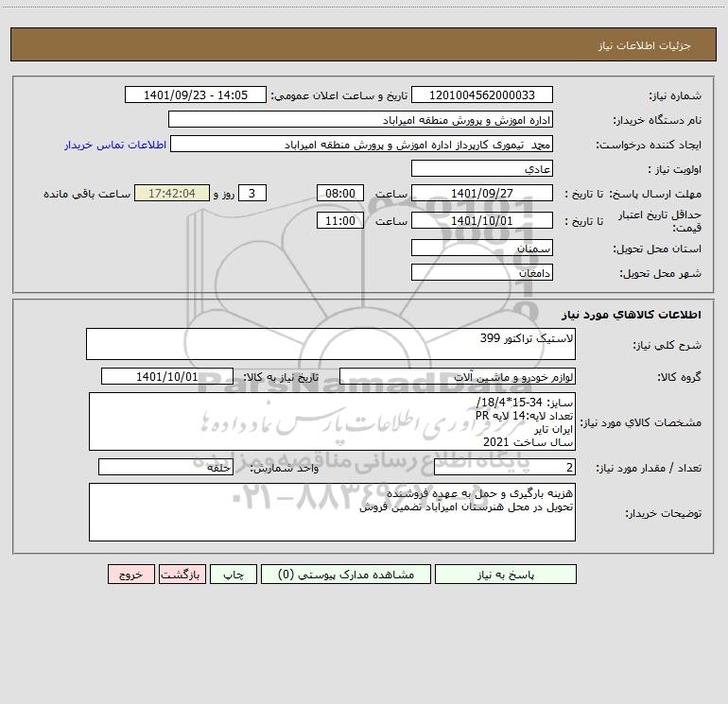Click the response deadline date 1401/09/27

(482, 193)
